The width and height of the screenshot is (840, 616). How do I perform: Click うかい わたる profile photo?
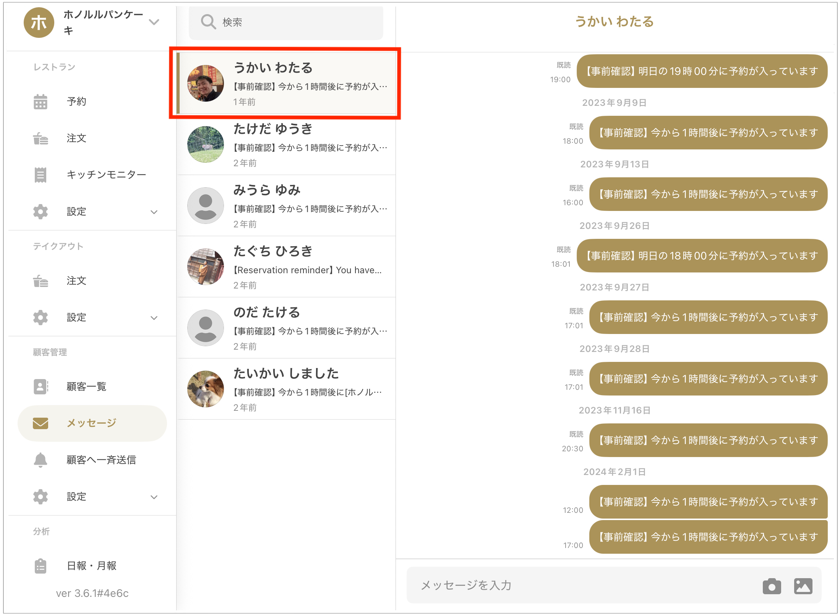point(206,83)
